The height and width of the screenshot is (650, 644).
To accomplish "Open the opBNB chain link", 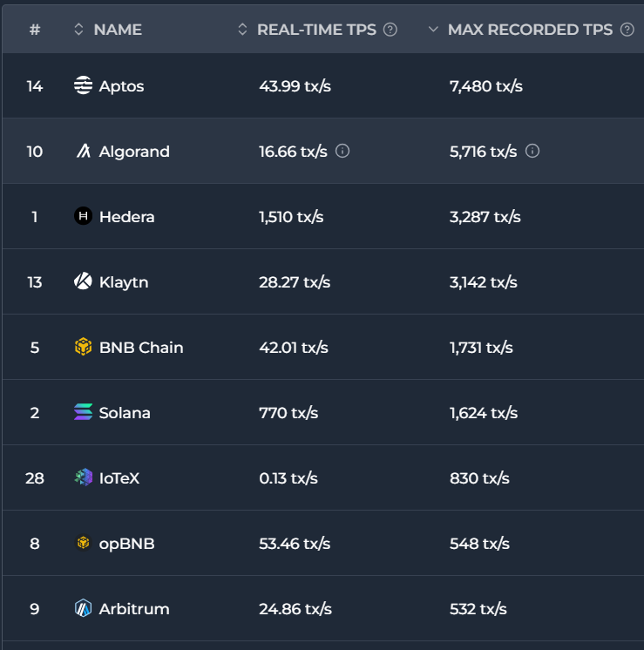I will (x=127, y=544).
